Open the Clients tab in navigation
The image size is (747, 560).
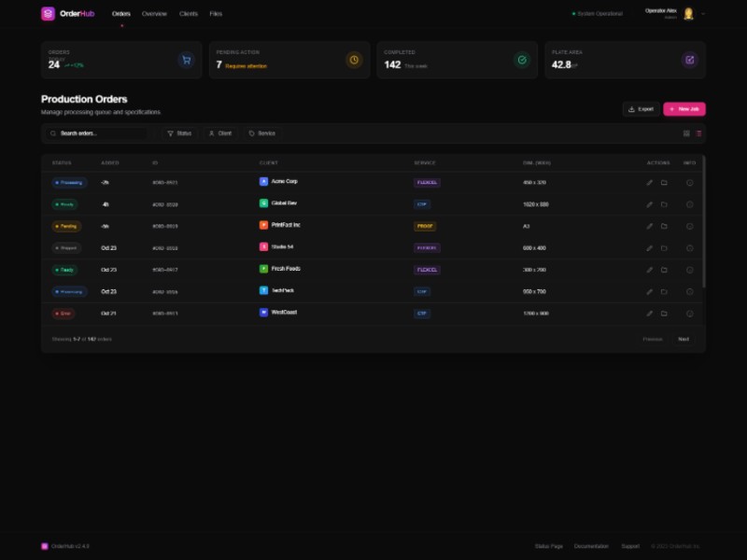(x=188, y=14)
